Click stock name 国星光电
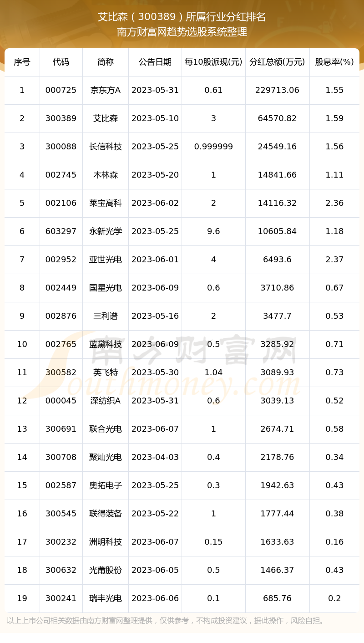This screenshot has height=643, width=364. pos(106,288)
